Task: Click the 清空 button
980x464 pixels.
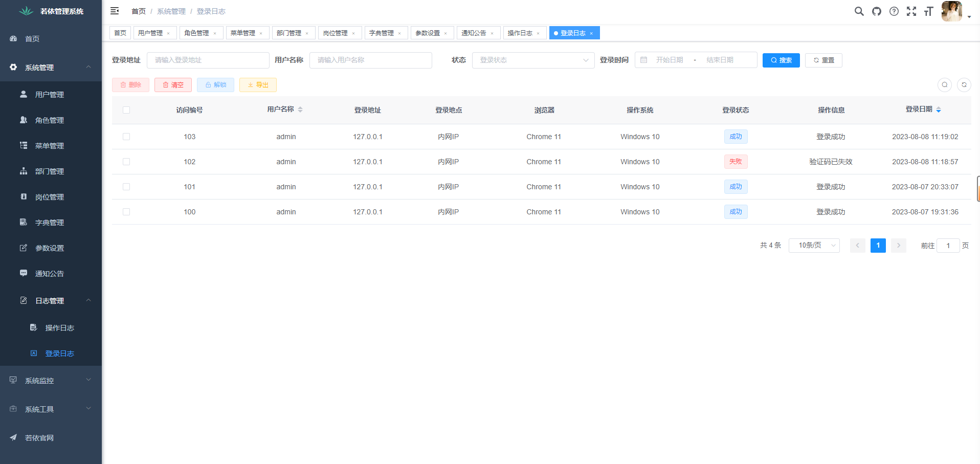Action: tap(173, 85)
